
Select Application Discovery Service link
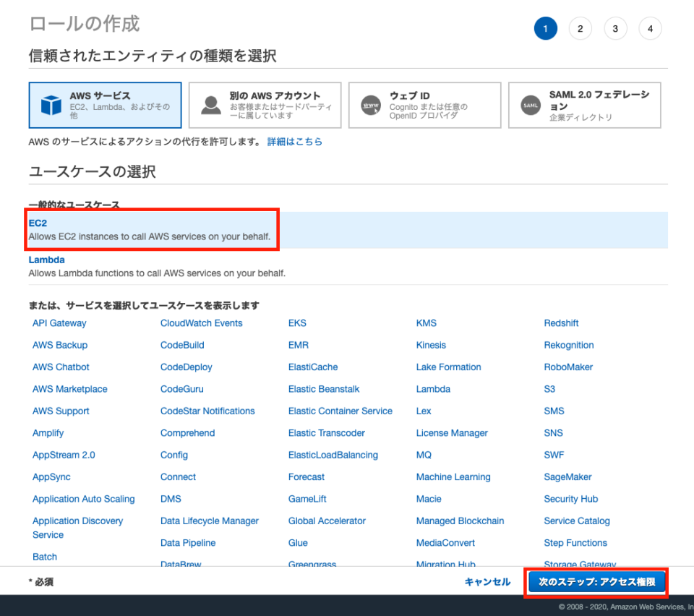(x=78, y=528)
